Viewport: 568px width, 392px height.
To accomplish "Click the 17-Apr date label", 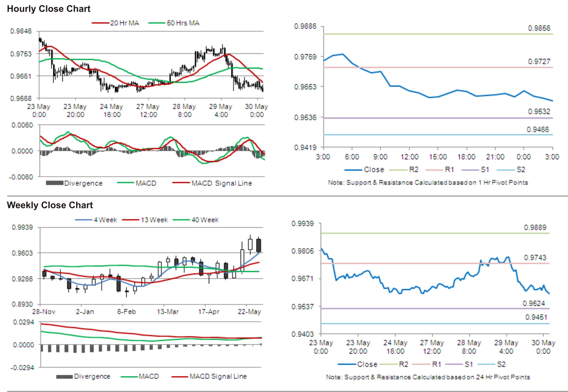I will (209, 312).
